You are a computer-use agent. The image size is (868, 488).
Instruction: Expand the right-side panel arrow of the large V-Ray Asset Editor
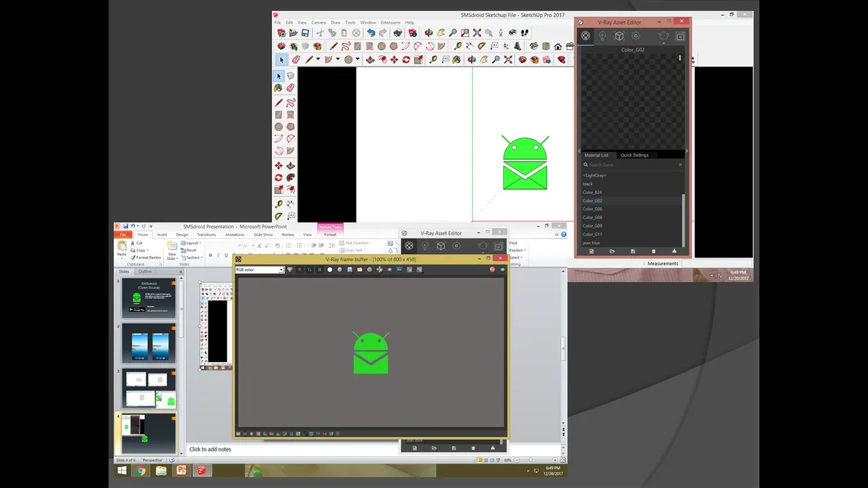pyautogui.click(x=686, y=151)
